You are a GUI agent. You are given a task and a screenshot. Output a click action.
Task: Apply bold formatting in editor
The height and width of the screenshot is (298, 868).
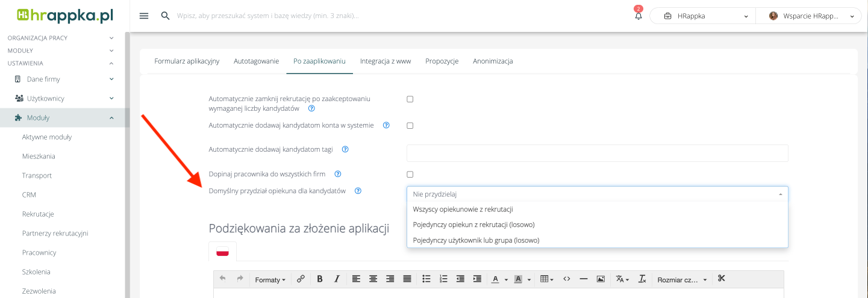coord(320,279)
